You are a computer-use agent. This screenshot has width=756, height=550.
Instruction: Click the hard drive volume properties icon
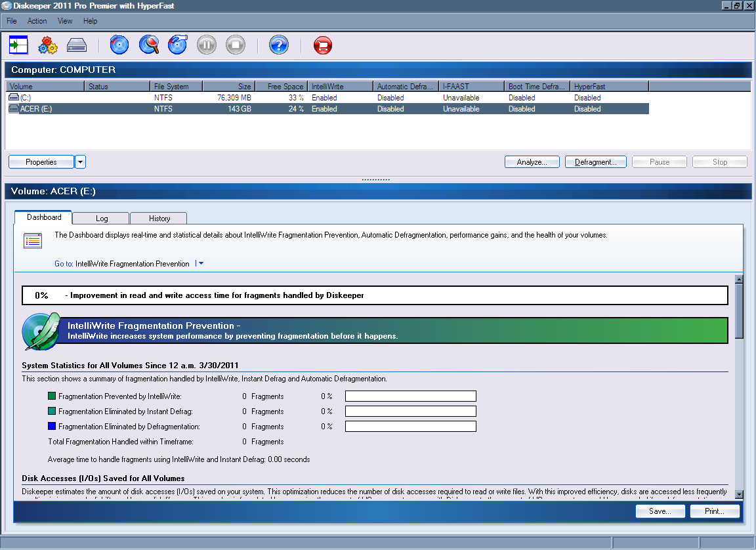click(x=77, y=45)
